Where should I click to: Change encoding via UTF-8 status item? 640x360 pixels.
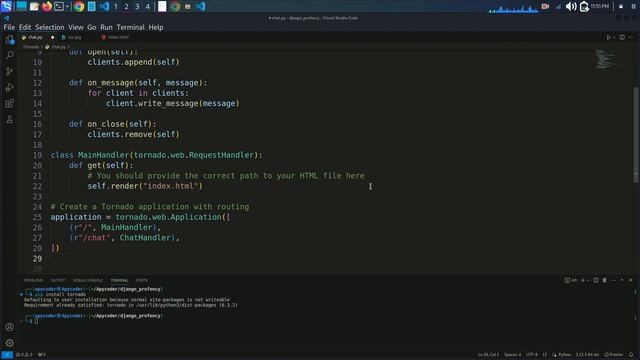point(531,355)
